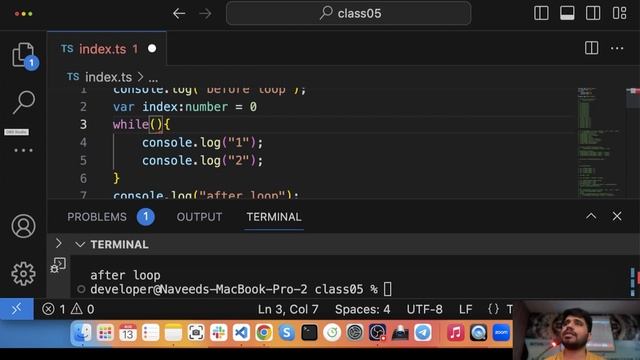Click the debug terminal icon beside terminal
Image resolution: width=640 pixels, height=360 pixels.
pyautogui.click(x=58, y=265)
